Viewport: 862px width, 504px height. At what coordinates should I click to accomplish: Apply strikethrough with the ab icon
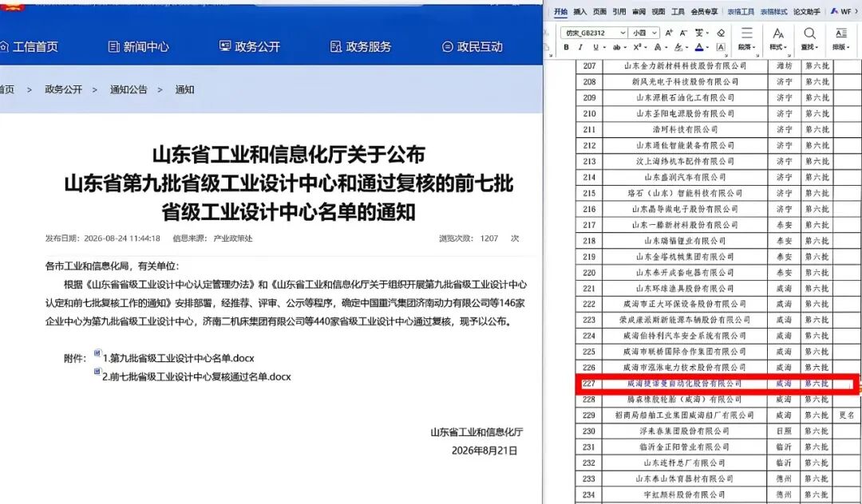click(x=616, y=47)
